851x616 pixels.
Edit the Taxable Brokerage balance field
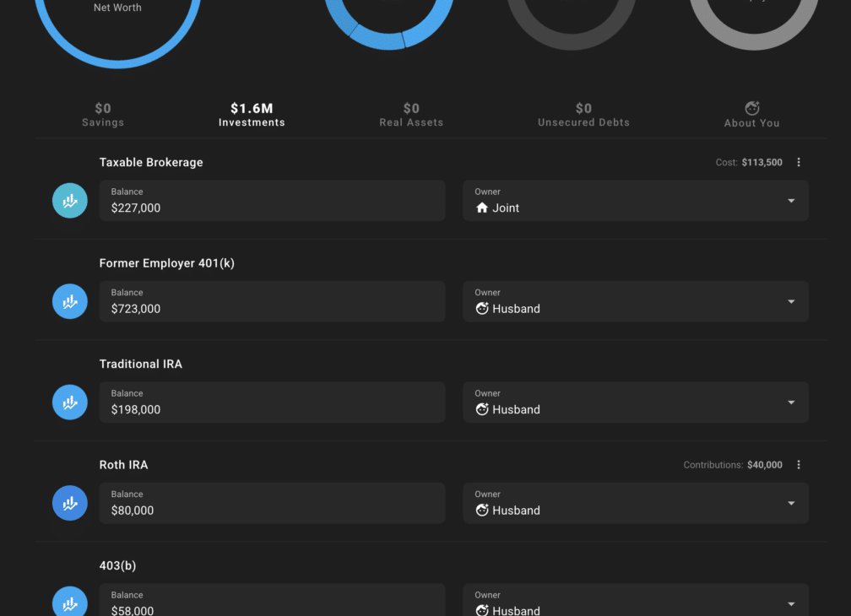[x=273, y=201]
